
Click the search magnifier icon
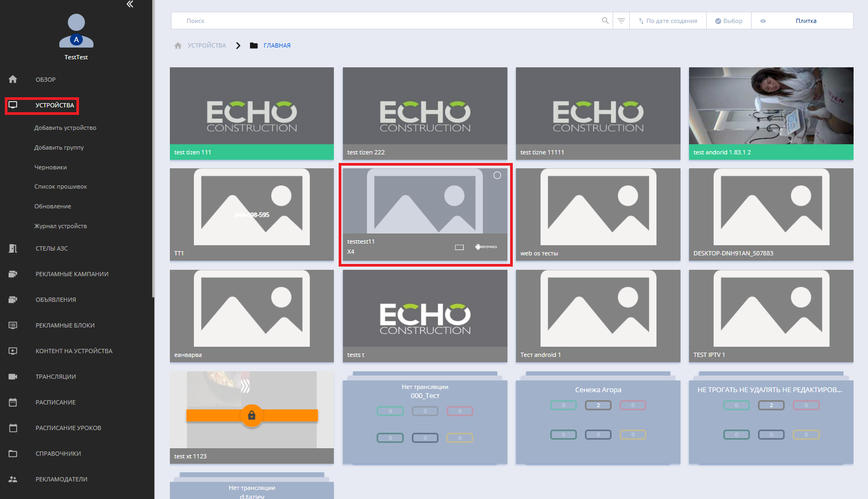click(605, 21)
